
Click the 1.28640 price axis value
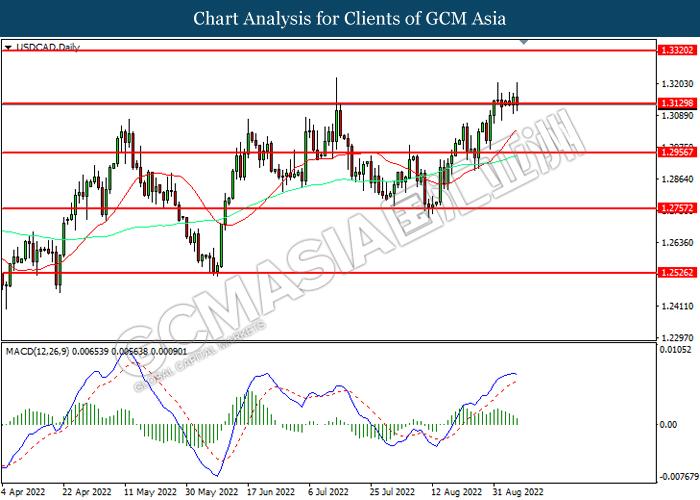[x=677, y=179]
